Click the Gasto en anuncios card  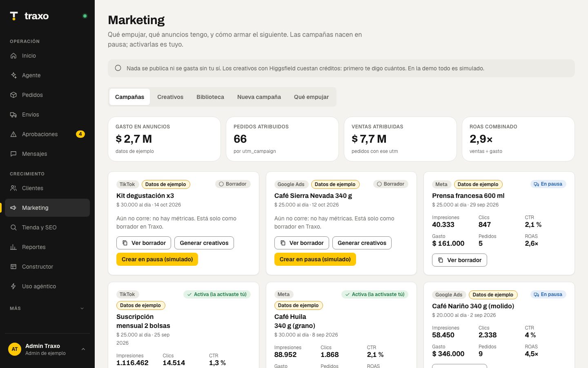(164, 139)
